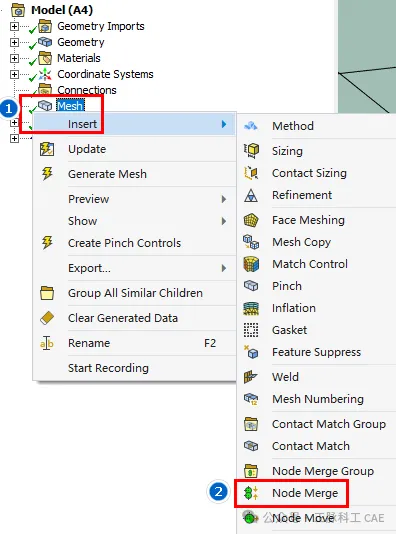This screenshot has height=534, width=396.
Task: Click the Node Move icon
Action: click(250, 518)
